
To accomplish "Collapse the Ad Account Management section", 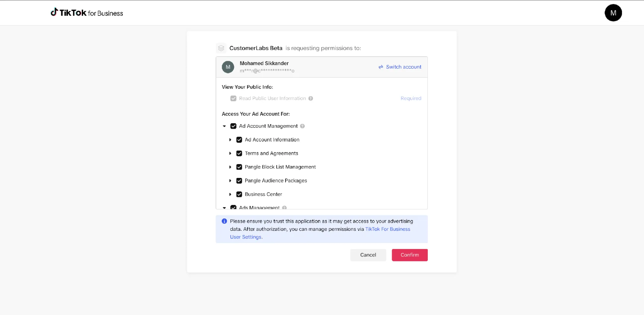I will pos(224,126).
